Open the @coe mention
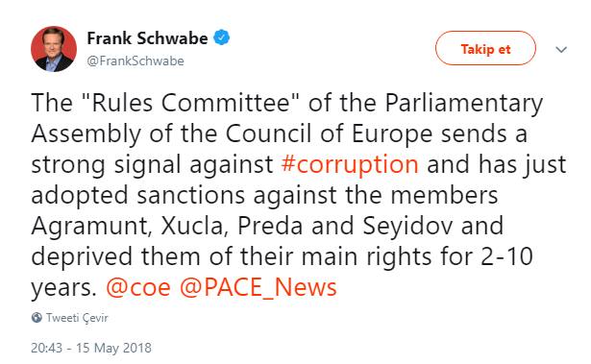The height and width of the screenshot is (364, 591). (x=138, y=287)
